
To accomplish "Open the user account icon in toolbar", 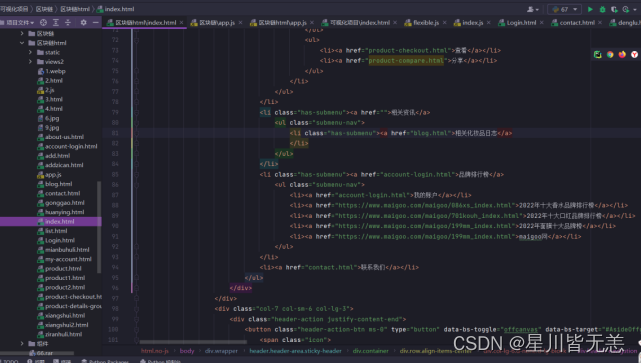I will (533, 9).
